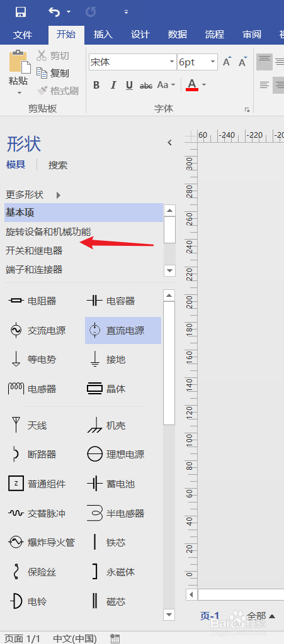Open font color red A dropdown arrow
This screenshot has height=644, width=284.
point(204,85)
